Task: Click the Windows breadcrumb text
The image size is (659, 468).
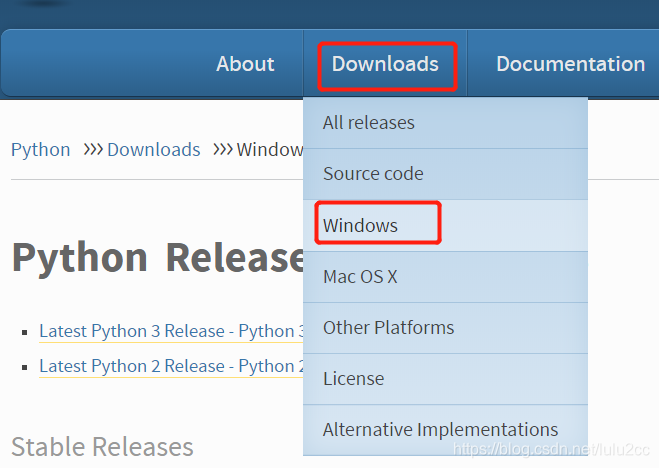Action: (270, 150)
